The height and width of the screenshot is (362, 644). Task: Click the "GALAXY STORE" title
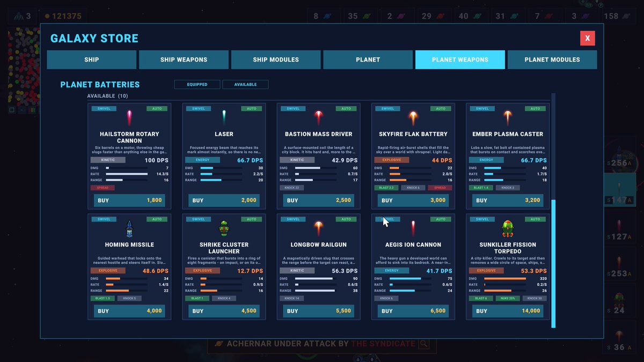tap(94, 38)
